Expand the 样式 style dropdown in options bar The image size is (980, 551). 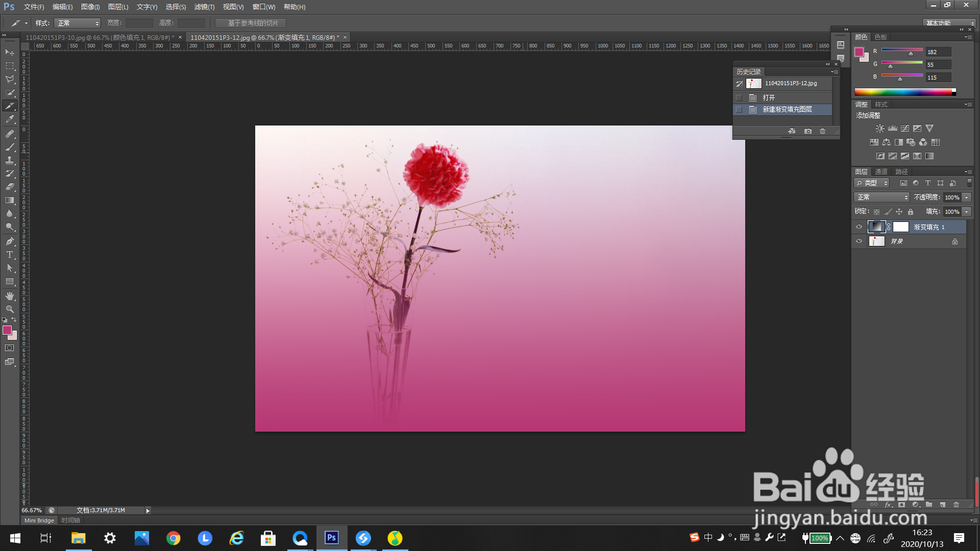coord(78,23)
